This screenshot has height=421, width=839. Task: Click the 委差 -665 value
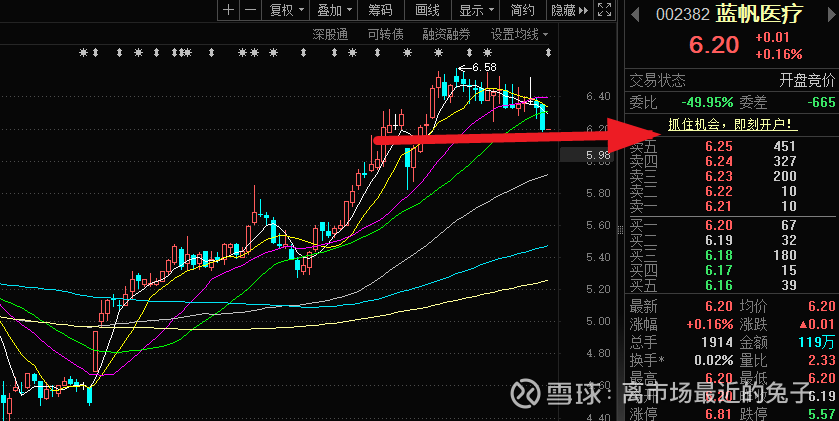point(822,102)
